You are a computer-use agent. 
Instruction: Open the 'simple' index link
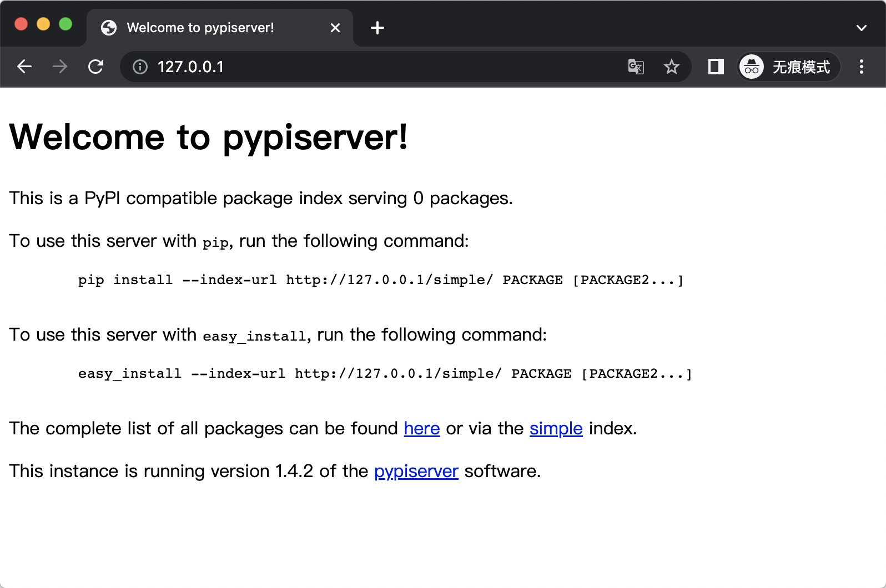556,429
